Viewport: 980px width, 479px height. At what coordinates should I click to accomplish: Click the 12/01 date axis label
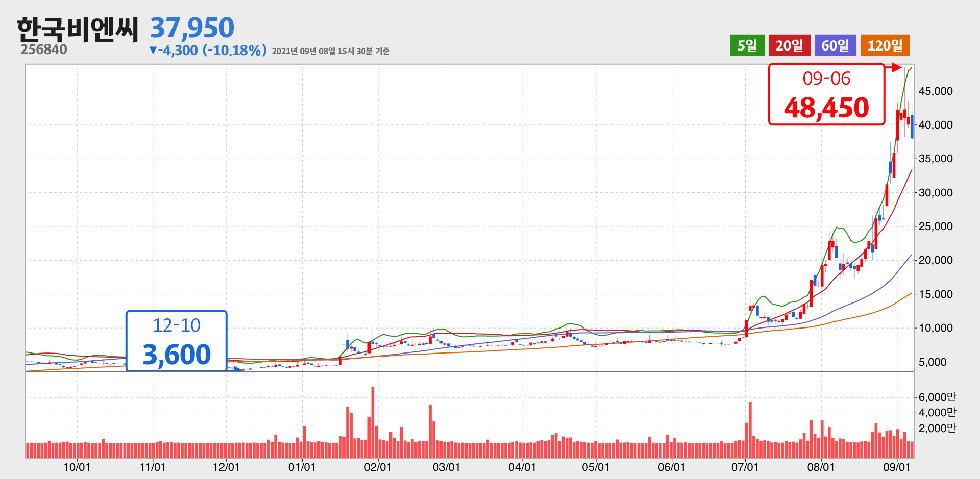[x=226, y=467]
